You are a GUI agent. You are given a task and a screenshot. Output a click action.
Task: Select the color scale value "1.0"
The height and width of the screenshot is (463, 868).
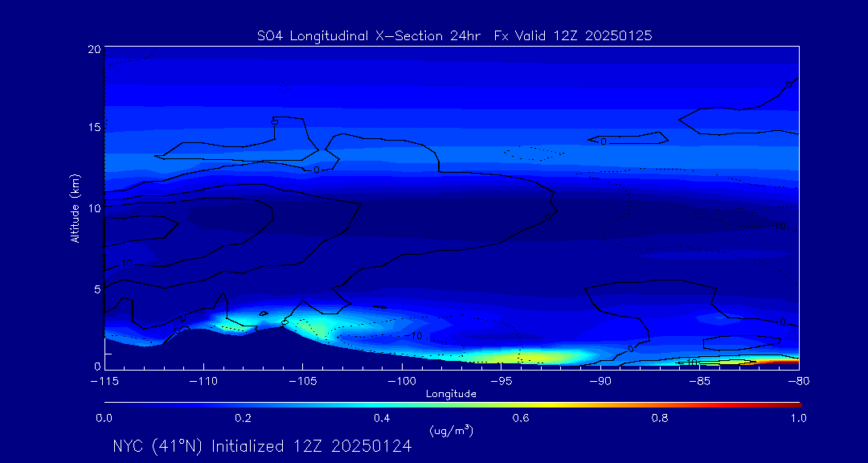pyautogui.click(x=798, y=419)
